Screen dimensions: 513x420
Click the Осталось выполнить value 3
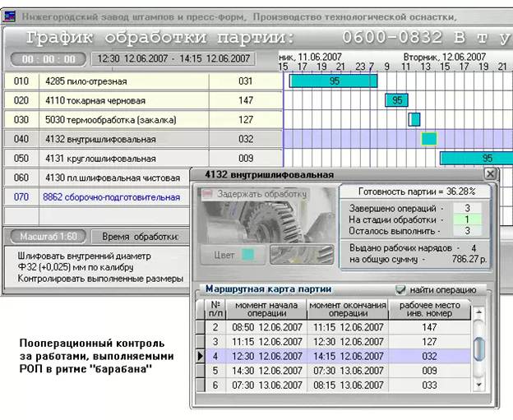(x=467, y=231)
